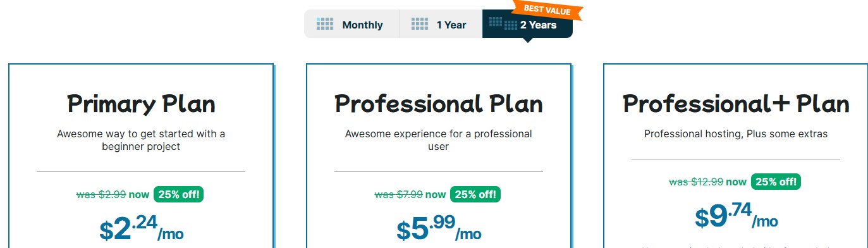Click the Professional+ Plan 25% off badge

coord(776,182)
